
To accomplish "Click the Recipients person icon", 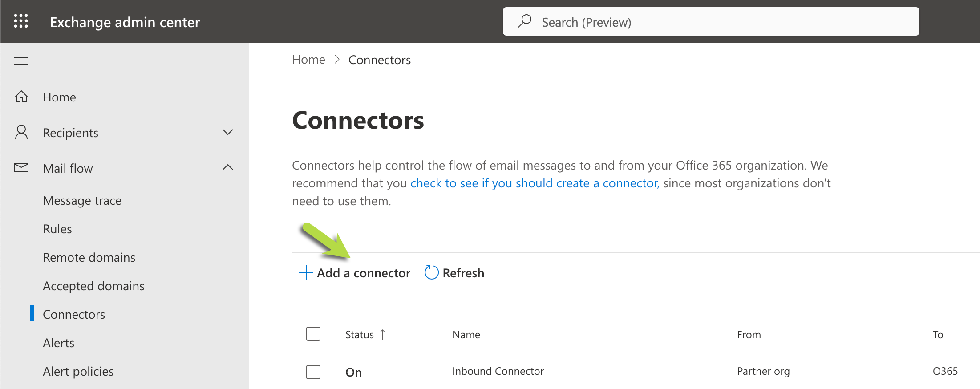I will point(21,132).
